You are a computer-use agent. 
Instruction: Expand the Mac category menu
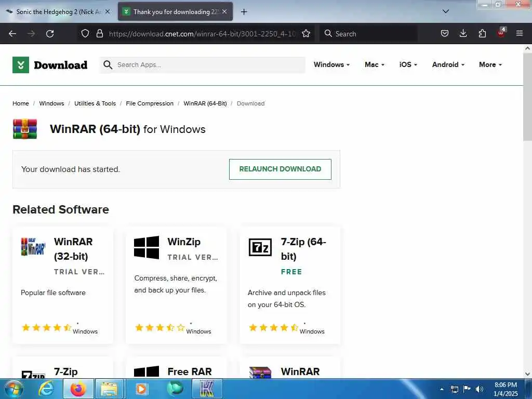click(375, 64)
